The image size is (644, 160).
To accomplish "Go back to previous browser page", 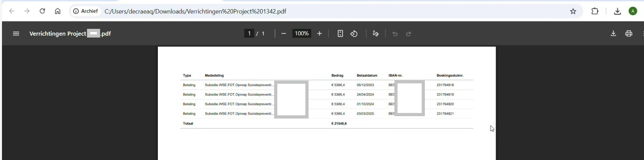I will [x=12, y=11].
